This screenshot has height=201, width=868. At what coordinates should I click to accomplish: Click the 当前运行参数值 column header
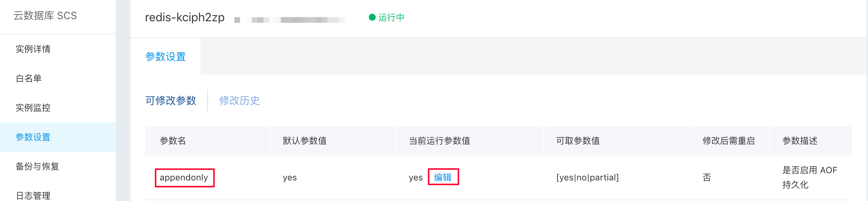[439, 141]
